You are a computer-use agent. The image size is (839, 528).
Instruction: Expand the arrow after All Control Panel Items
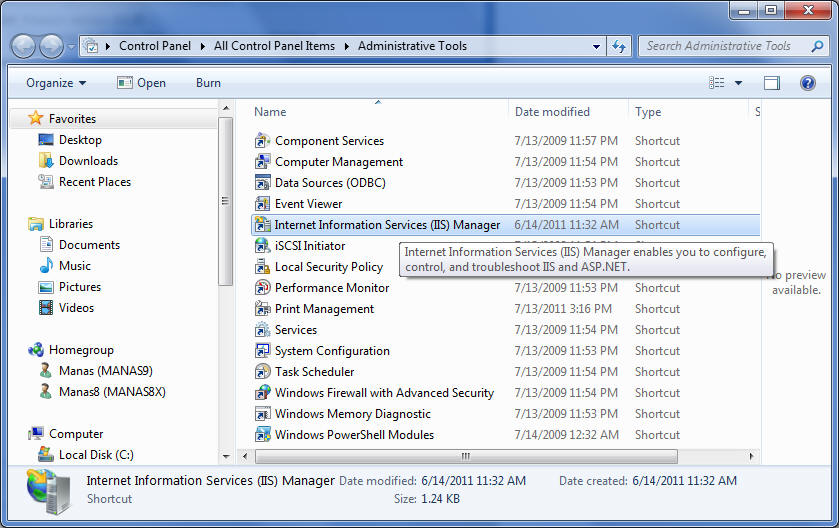347,47
